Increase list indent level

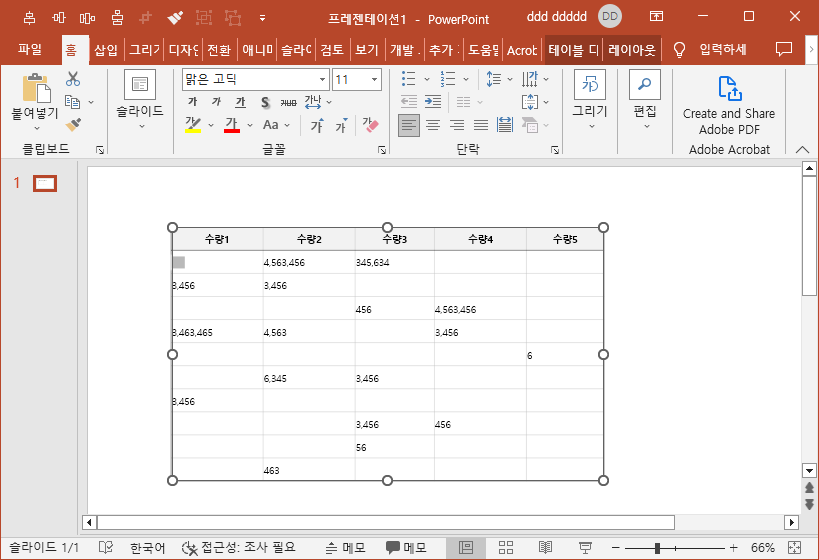(x=433, y=101)
